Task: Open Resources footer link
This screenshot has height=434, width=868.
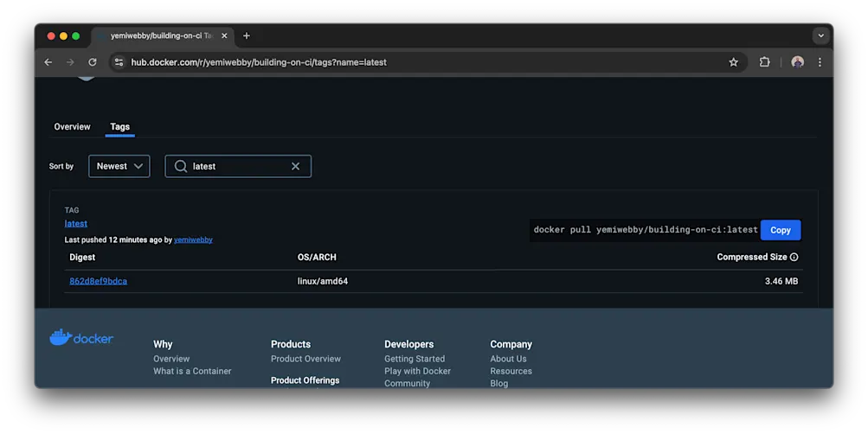Action: 511,371
